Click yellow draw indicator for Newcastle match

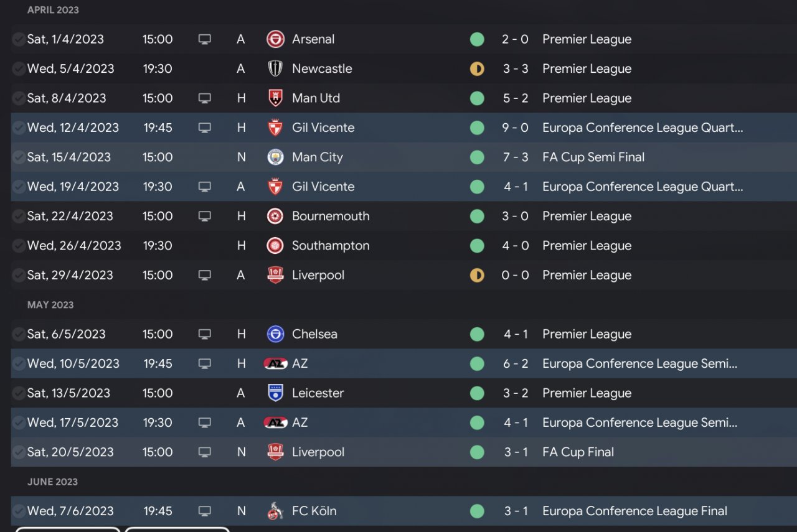[477, 68]
